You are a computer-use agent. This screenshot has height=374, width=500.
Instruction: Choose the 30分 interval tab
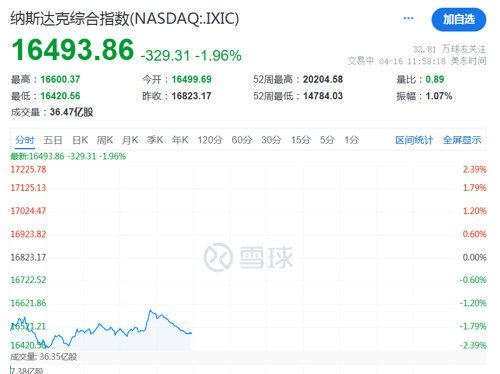[271, 140]
